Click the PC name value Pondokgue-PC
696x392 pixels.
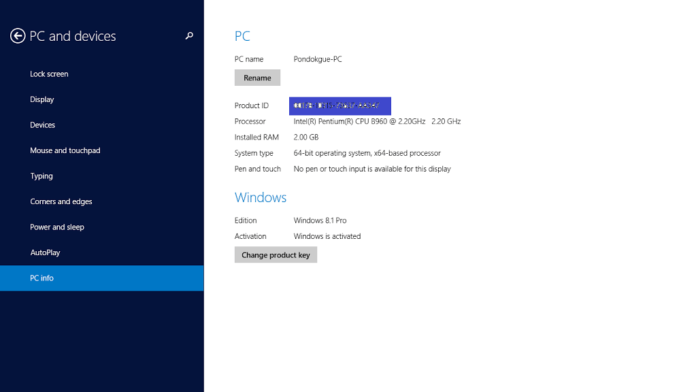coord(318,59)
